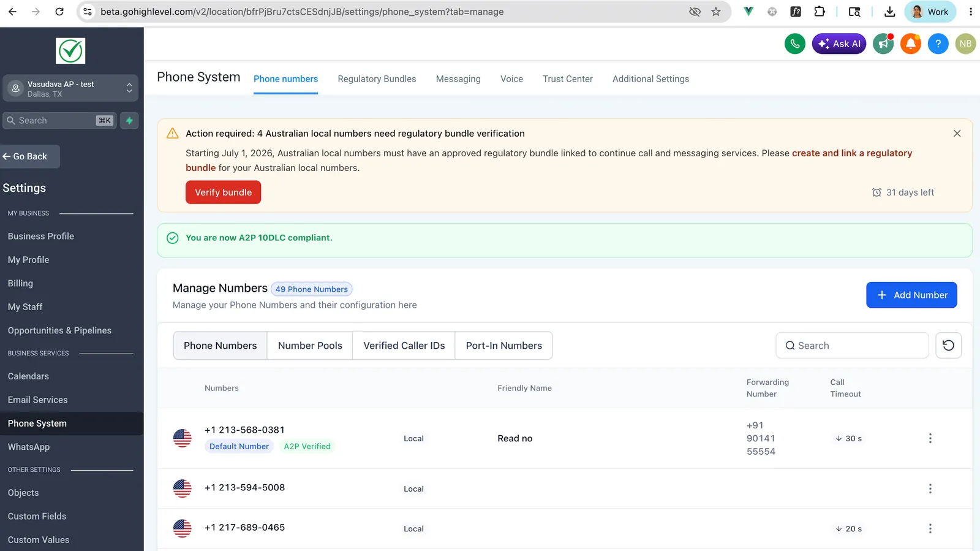Viewport: 980px width, 551px height.
Task: Open the Ask AI assistant
Action: tap(839, 44)
